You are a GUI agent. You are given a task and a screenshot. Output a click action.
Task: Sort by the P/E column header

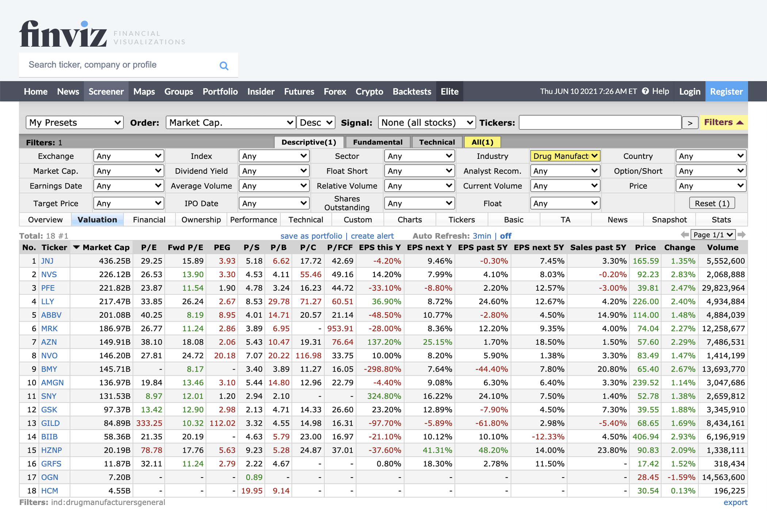[x=149, y=248]
